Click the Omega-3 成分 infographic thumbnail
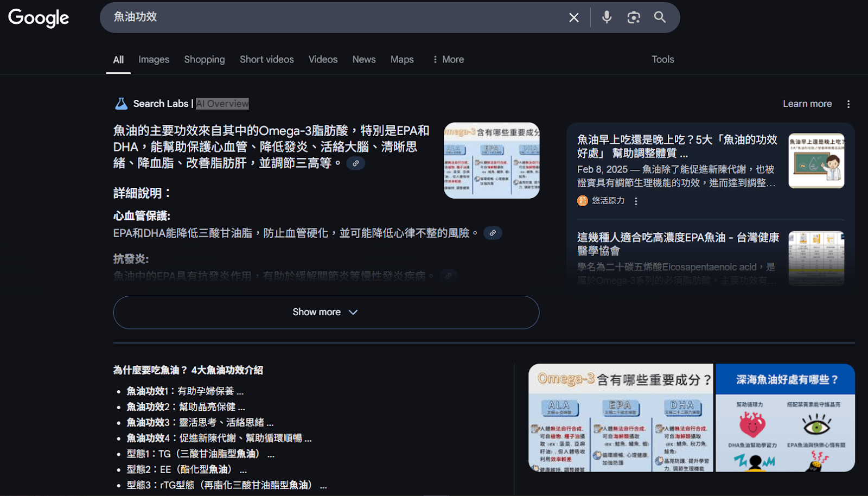 (x=491, y=161)
